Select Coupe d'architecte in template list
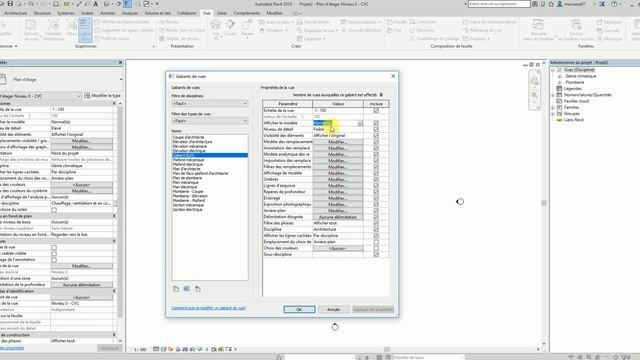Viewport: 640px width, 360px height. click(188, 137)
